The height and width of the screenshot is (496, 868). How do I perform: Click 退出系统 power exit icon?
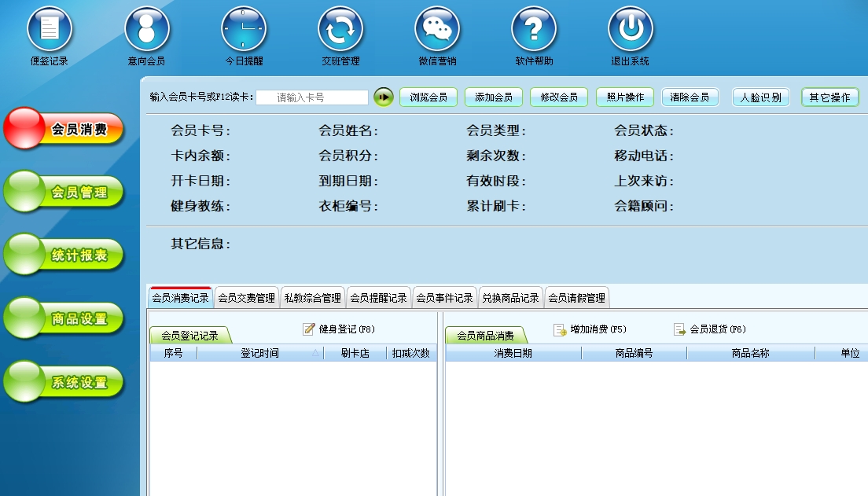630,29
